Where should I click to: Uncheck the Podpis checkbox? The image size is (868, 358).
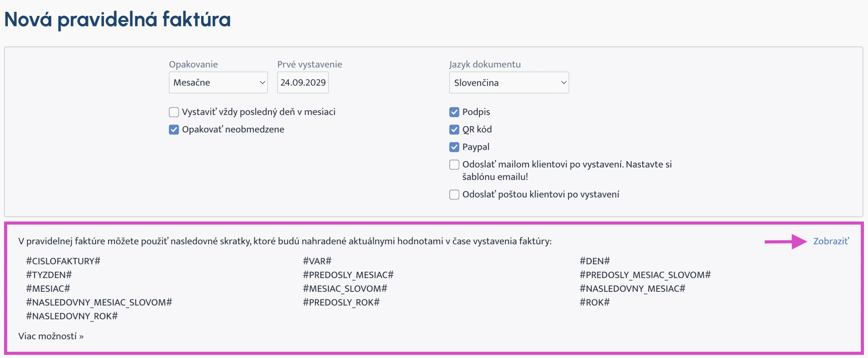coord(454,112)
